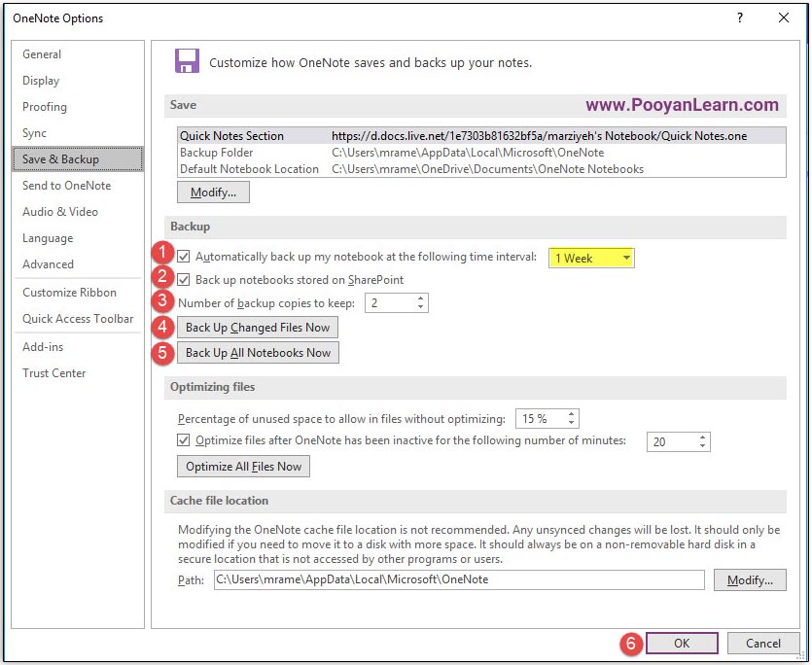Open the Add-ins category
This screenshot has width=812, height=665.
coord(77,347)
